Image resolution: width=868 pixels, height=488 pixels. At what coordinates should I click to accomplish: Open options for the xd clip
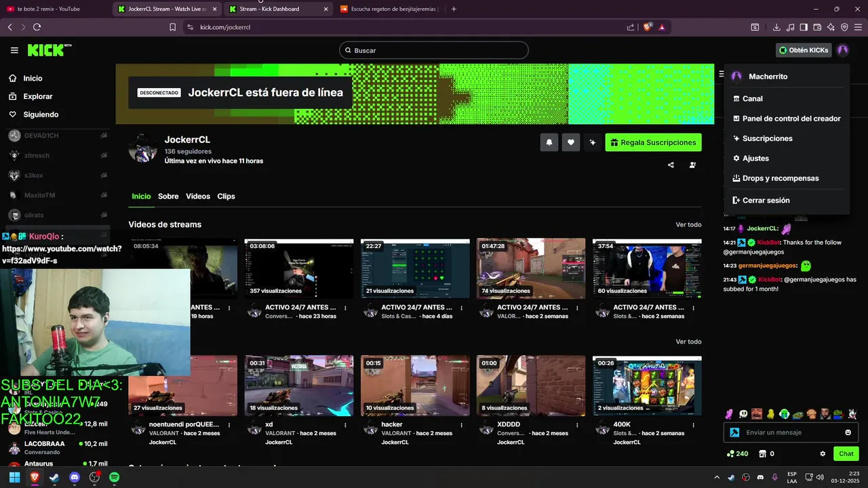pyautogui.click(x=346, y=425)
